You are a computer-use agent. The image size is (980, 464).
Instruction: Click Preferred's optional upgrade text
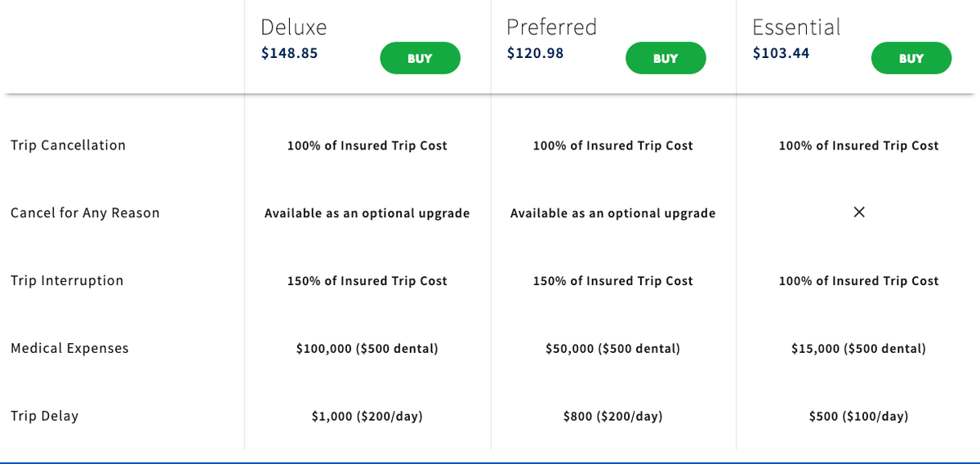pos(612,213)
